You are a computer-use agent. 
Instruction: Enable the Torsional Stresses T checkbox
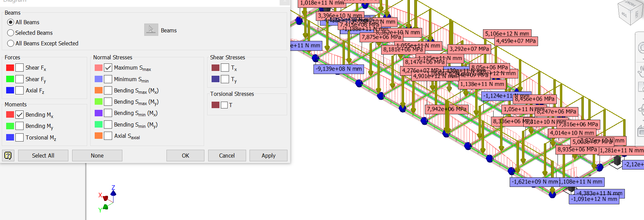point(224,105)
